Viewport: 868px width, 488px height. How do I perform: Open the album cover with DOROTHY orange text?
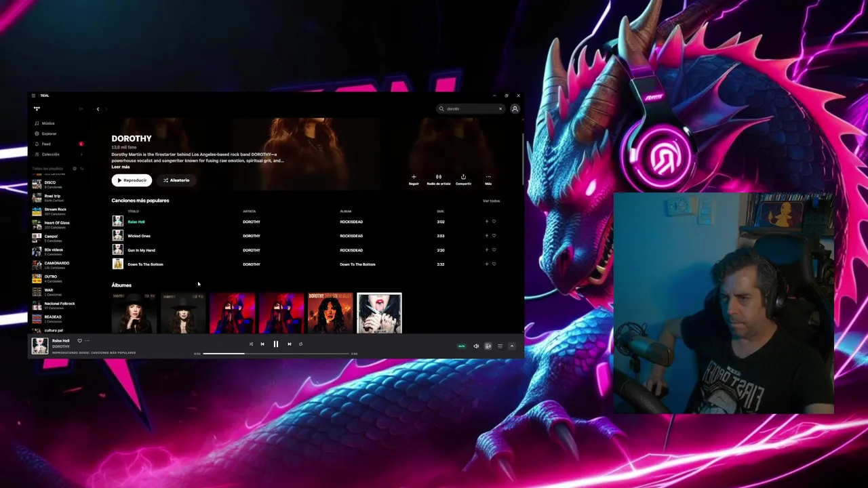[330, 313]
